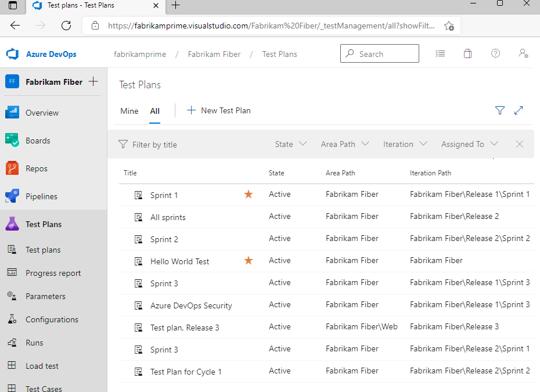Screen dimensions: 540x392
Task: Open the Repos hub icon
Action: click(12, 168)
